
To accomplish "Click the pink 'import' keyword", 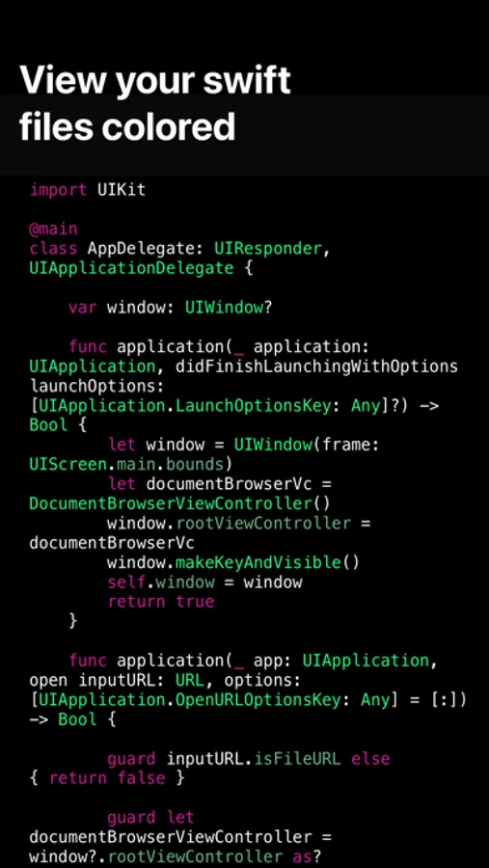I will point(58,190).
